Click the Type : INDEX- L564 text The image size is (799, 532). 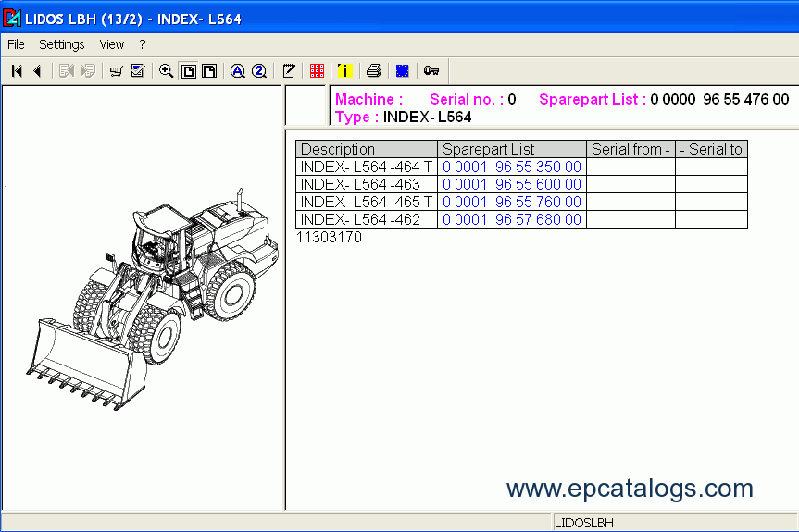(x=403, y=118)
